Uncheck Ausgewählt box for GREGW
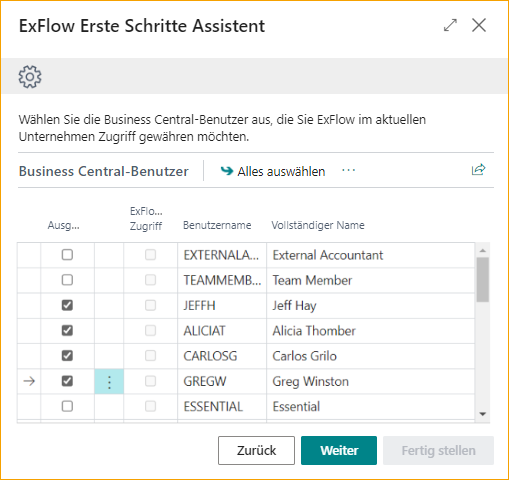Viewport: 509px width, 480px height. pyautogui.click(x=67, y=381)
